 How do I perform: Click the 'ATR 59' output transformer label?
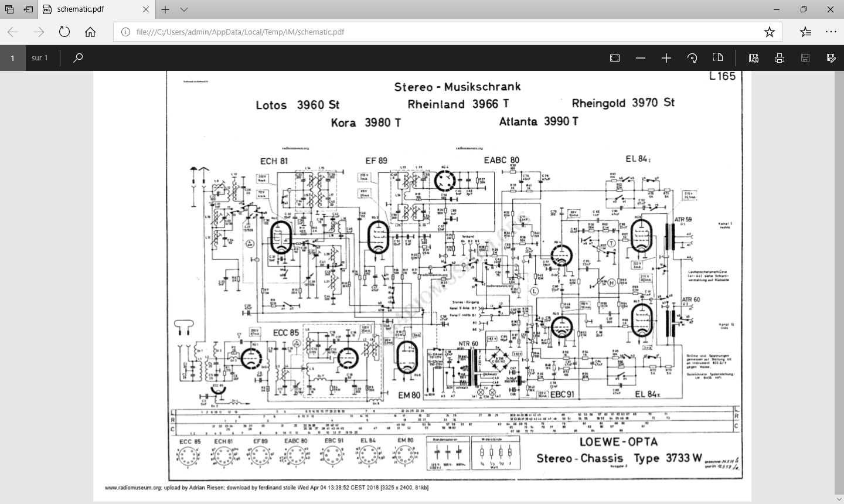click(683, 220)
